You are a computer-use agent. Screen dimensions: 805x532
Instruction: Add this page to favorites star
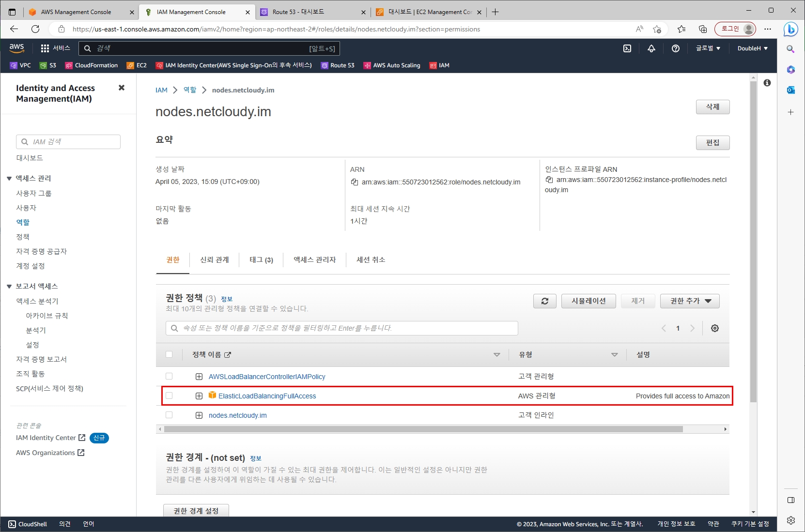click(x=657, y=29)
